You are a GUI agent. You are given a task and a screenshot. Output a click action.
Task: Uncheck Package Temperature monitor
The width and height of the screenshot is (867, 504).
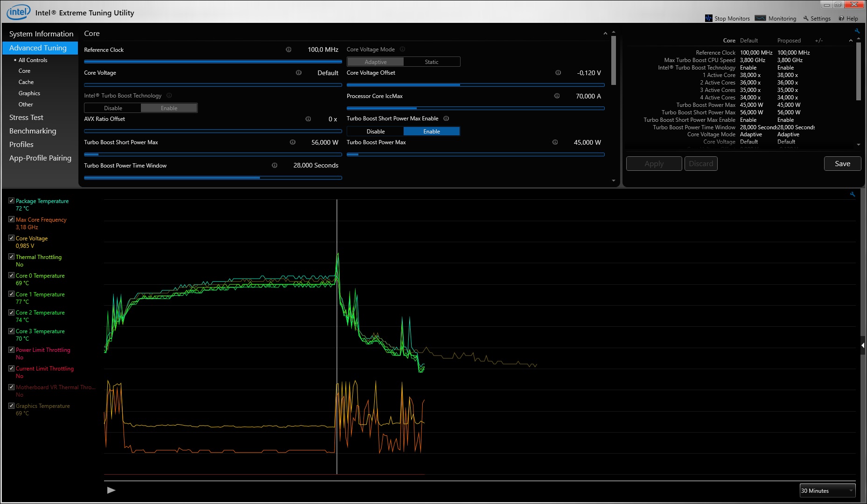11,201
